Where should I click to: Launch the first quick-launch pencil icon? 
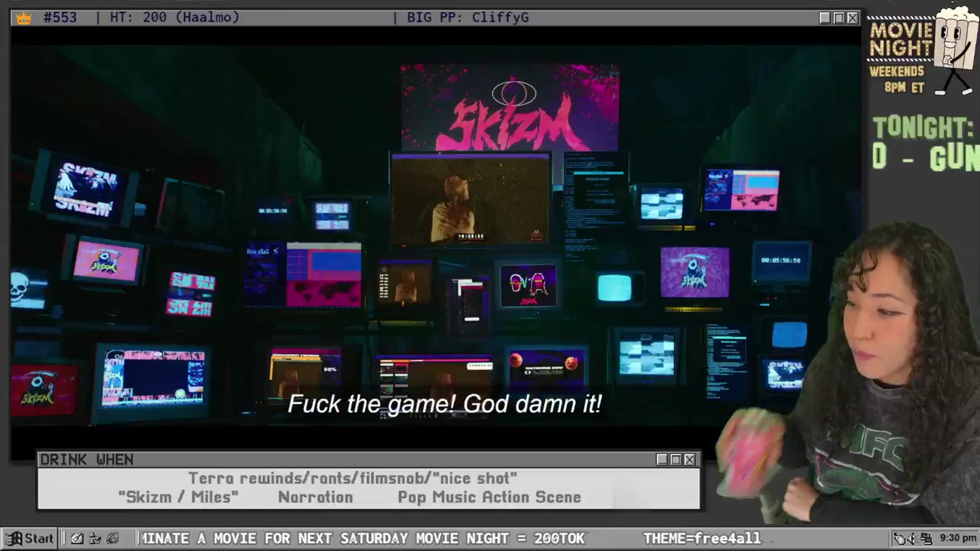77,538
